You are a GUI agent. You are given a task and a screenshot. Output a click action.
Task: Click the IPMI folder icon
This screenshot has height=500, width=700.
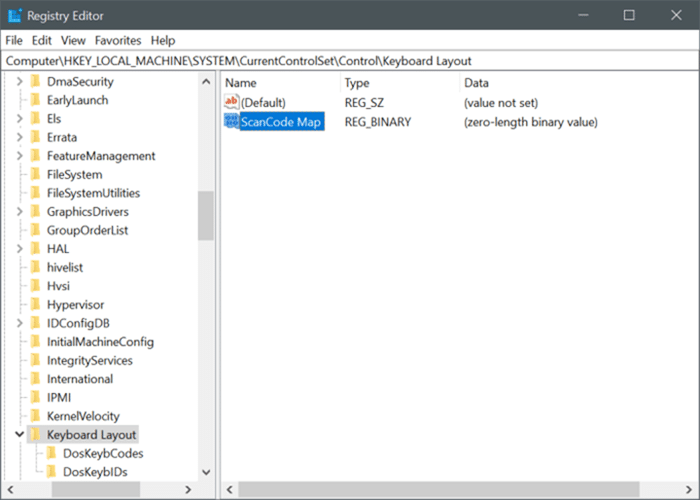[35, 398]
